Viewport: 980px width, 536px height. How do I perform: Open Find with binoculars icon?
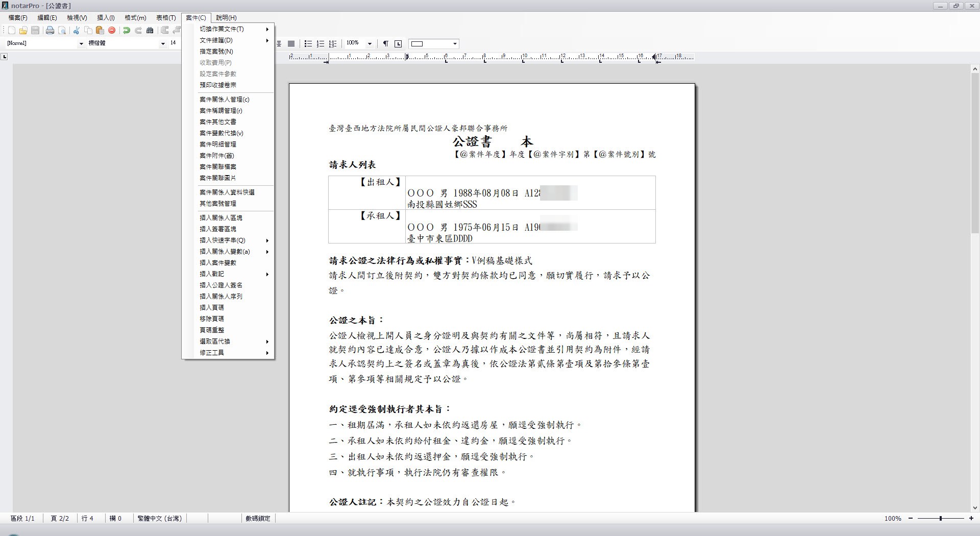pyautogui.click(x=150, y=31)
